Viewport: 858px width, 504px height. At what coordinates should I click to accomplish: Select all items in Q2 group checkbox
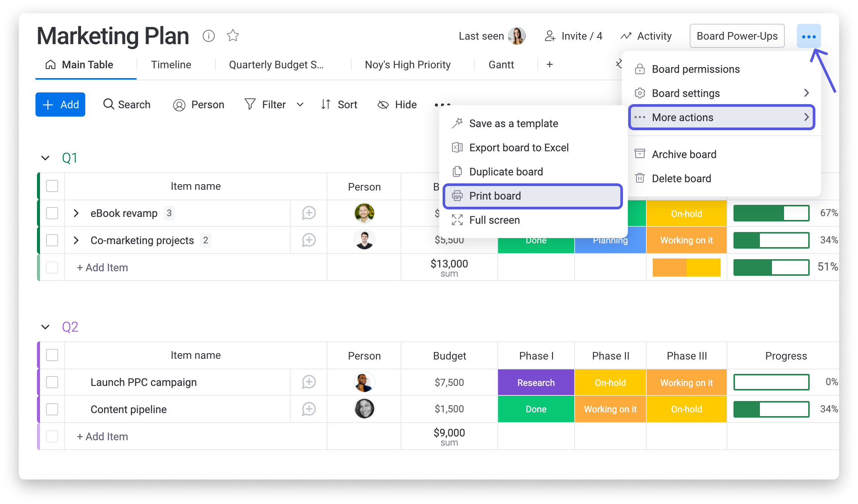(x=52, y=355)
